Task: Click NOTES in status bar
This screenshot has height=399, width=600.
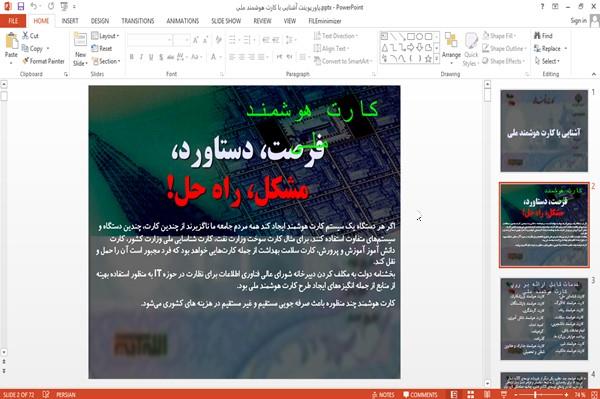Action: coord(383,394)
